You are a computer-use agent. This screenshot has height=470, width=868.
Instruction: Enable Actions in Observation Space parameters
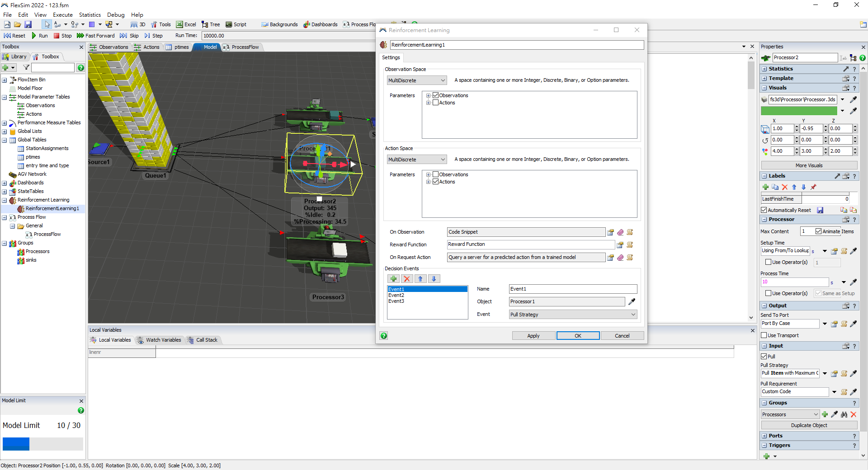click(436, 103)
